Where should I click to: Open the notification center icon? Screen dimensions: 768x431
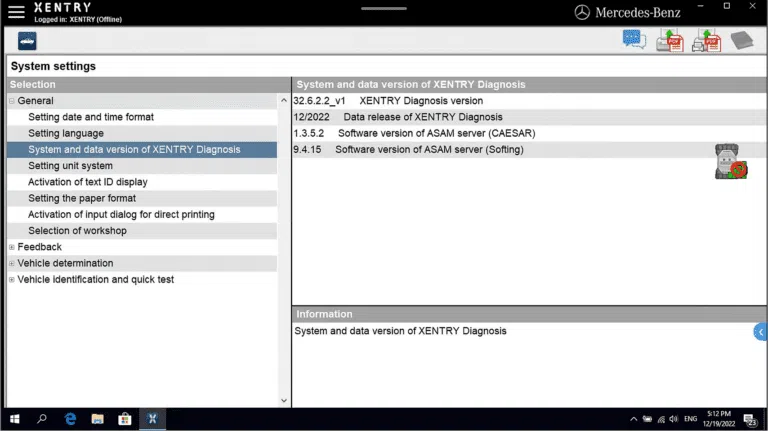(750, 420)
